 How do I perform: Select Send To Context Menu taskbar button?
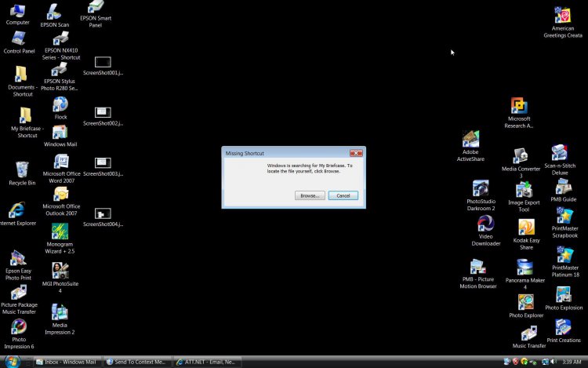coord(136,362)
